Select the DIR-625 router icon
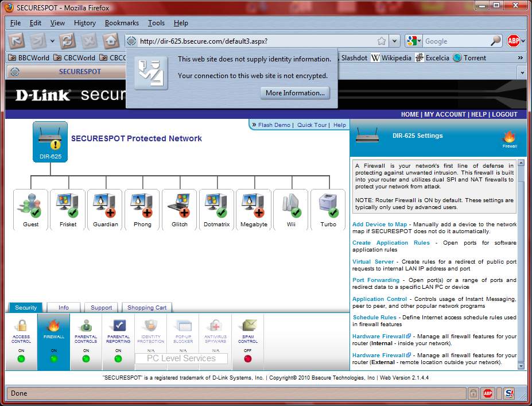 [x=50, y=142]
